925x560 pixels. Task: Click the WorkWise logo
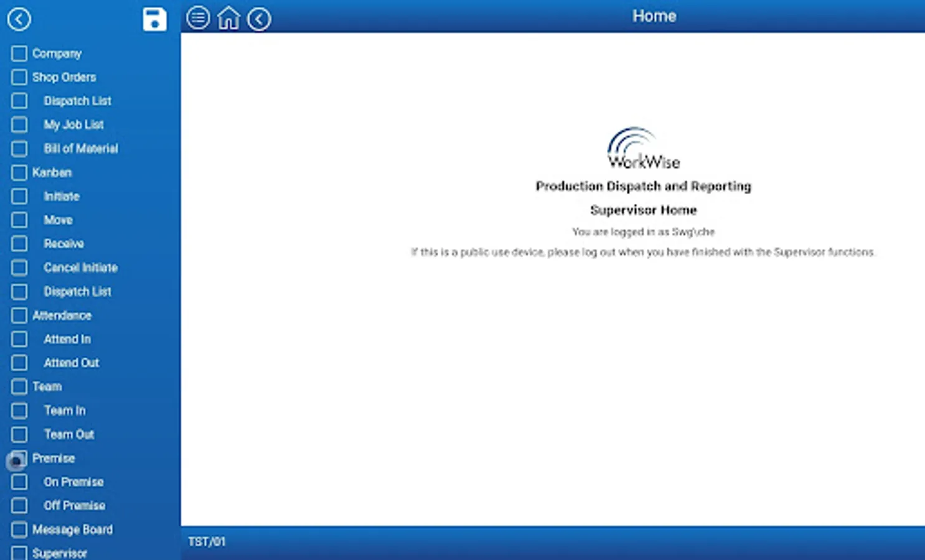643,148
